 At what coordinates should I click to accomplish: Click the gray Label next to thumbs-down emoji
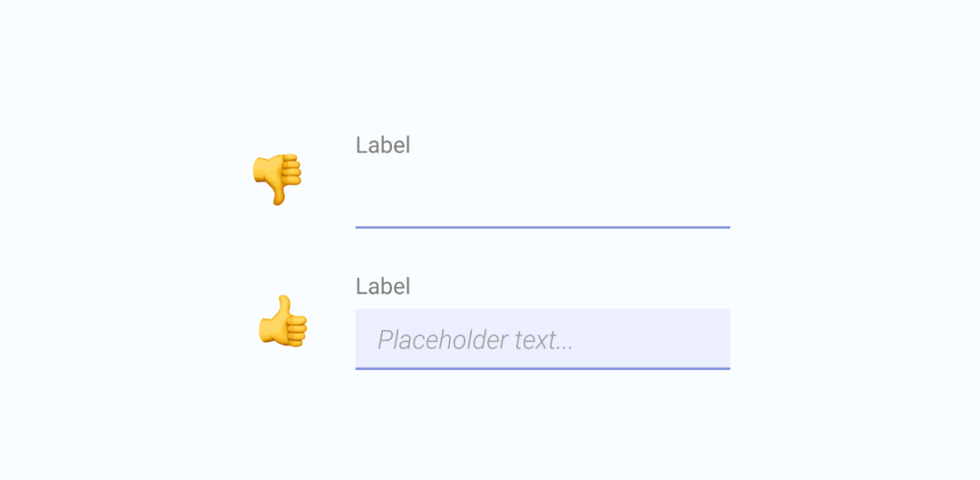click(x=383, y=145)
